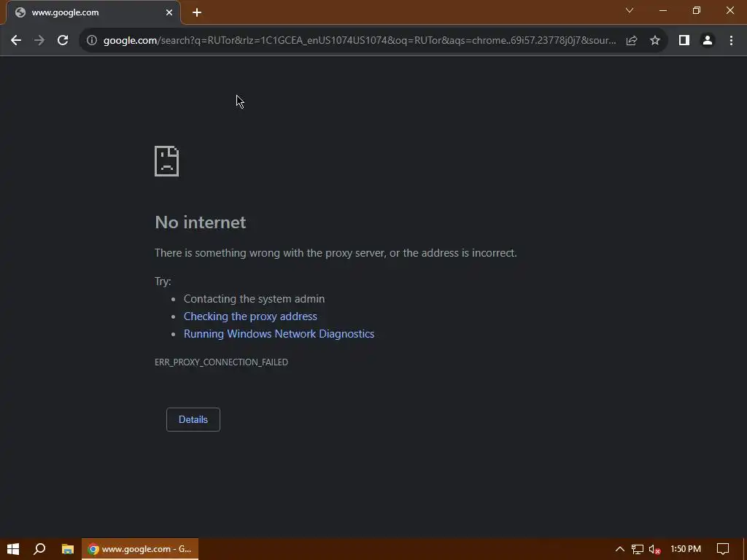Run Windows Network Diagnostics link
Screen dimensions: 747x560
pyautogui.click(x=279, y=334)
